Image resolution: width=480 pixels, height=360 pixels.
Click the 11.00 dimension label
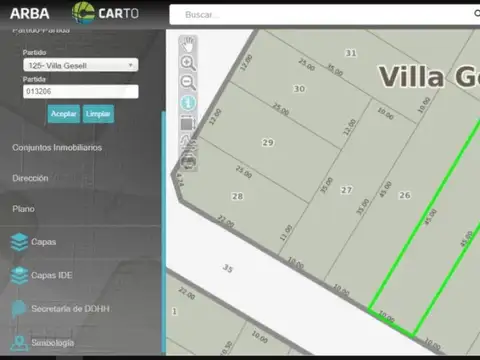pos(286,233)
